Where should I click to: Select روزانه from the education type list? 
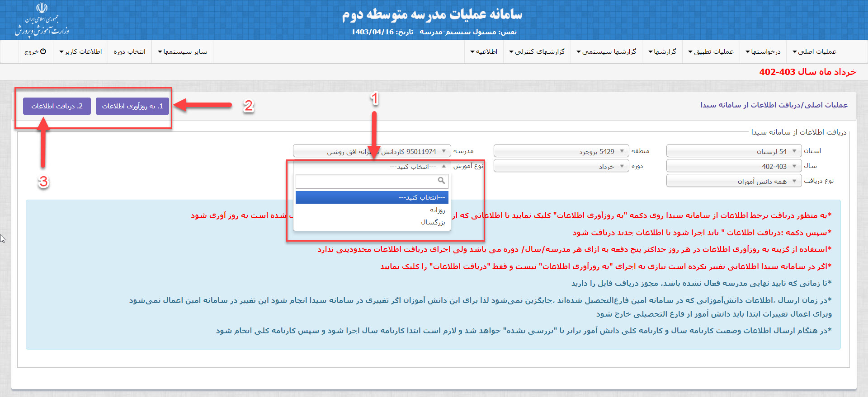tap(437, 210)
